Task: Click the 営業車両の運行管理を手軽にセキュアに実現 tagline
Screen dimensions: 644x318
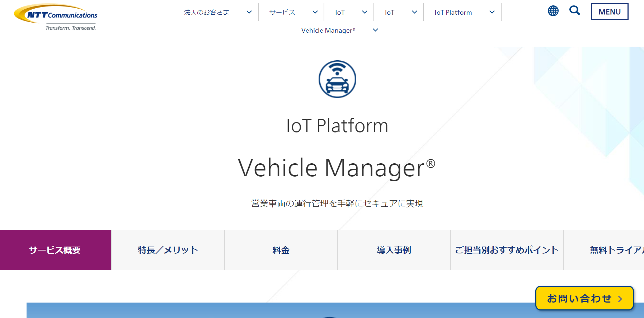Action: pyautogui.click(x=337, y=204)
